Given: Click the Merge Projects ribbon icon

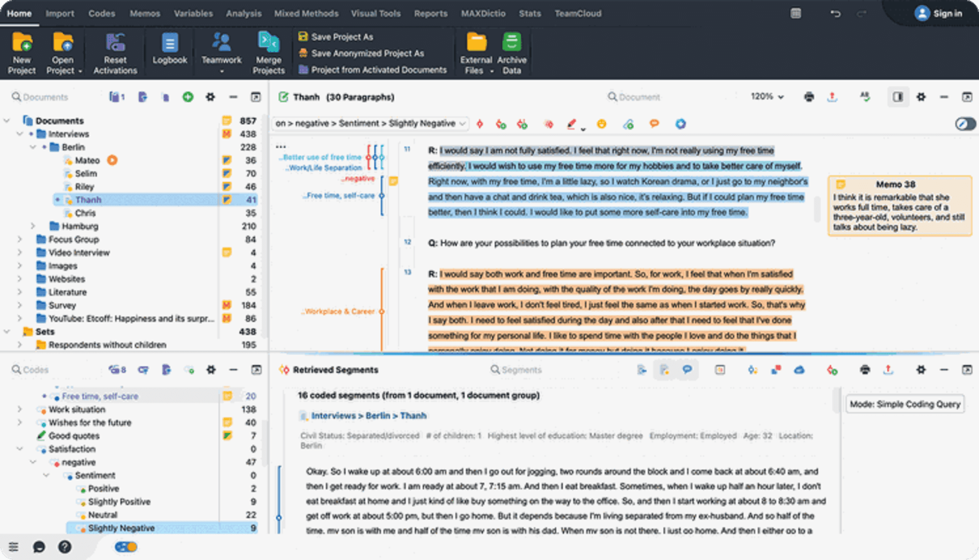Looking at the screenshot, I should (x=269, y=51).
